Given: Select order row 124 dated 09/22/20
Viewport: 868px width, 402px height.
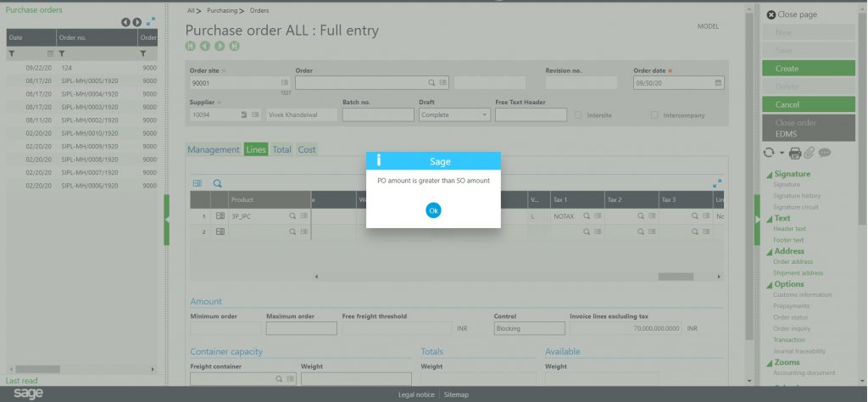Looking at the screenshot, I should (x=82, y=68).
